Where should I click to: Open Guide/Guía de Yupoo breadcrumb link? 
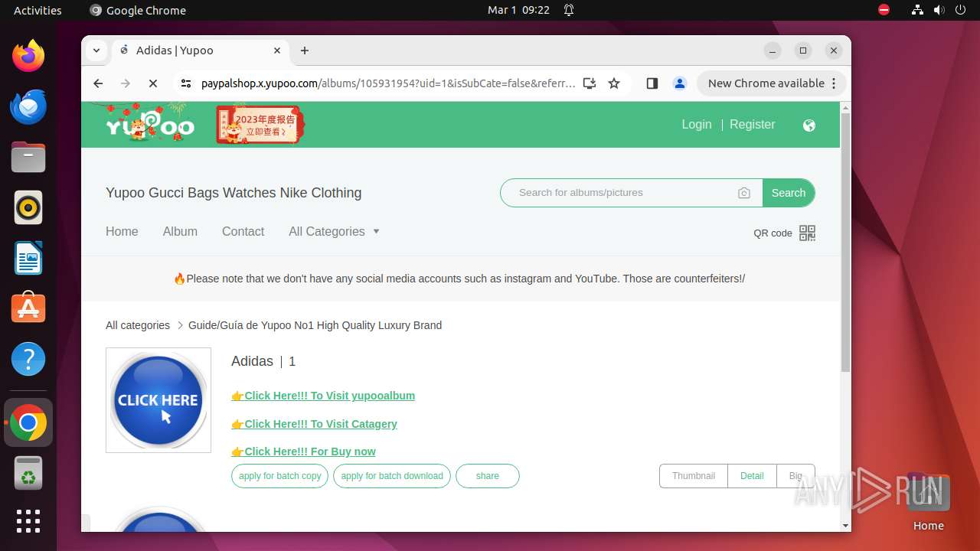(x=315, y=325)
